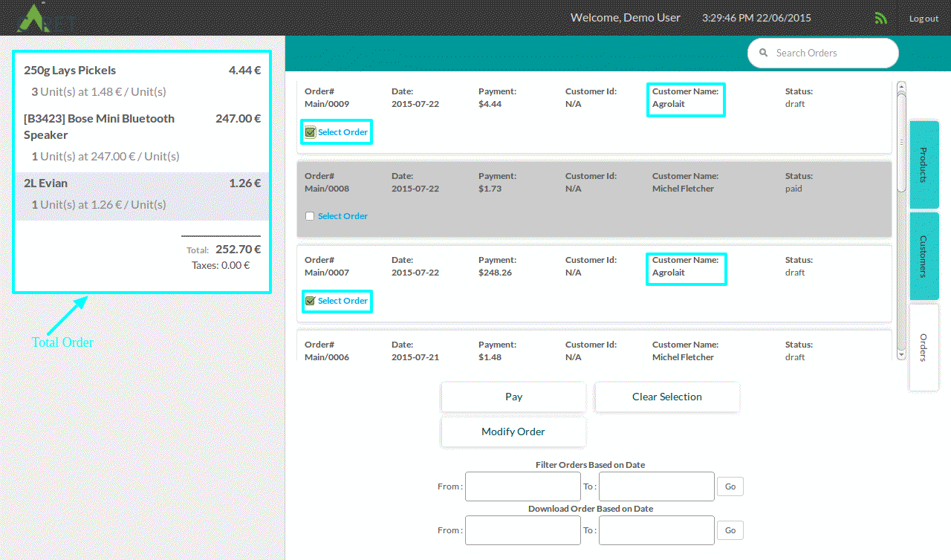The height and width of the screenshot is (560, 951).
Task: Open the Products side tab
Action: click(x=924, y=165)
